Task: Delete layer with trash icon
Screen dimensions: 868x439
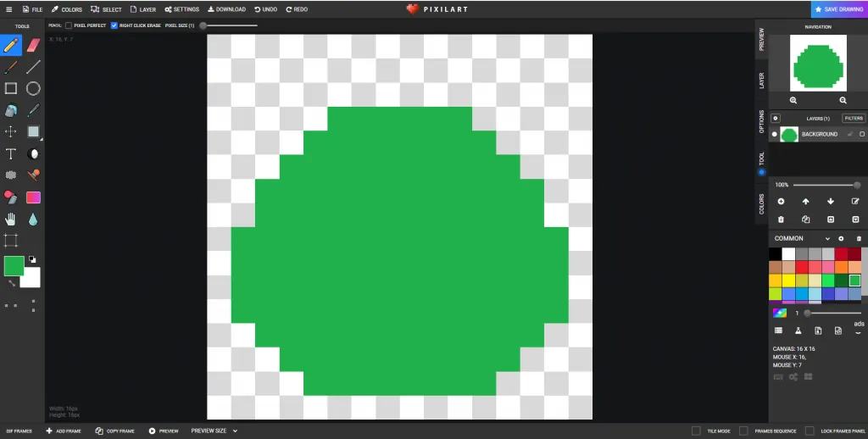Action: (781, 219)
